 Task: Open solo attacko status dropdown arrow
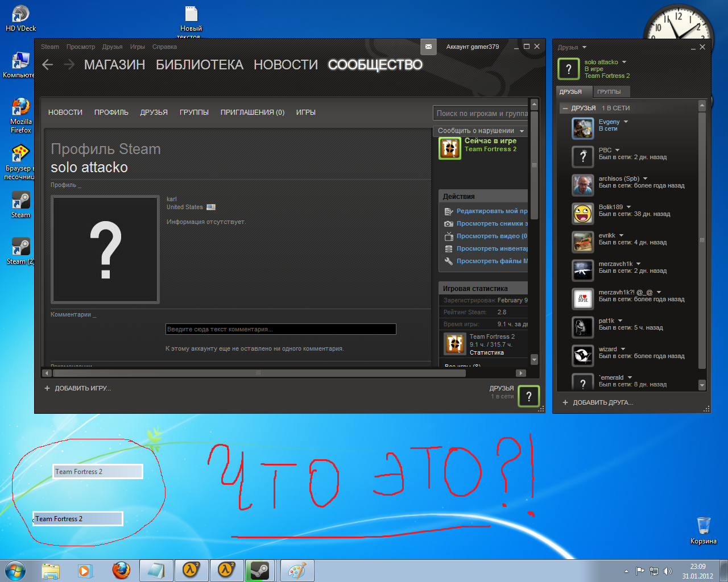pyautogui.click(x=624, y=62)
